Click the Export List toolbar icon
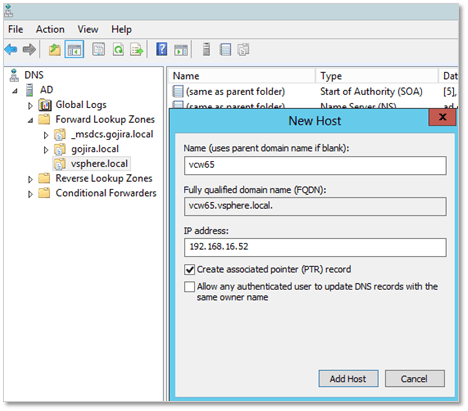 click(137, 50)
